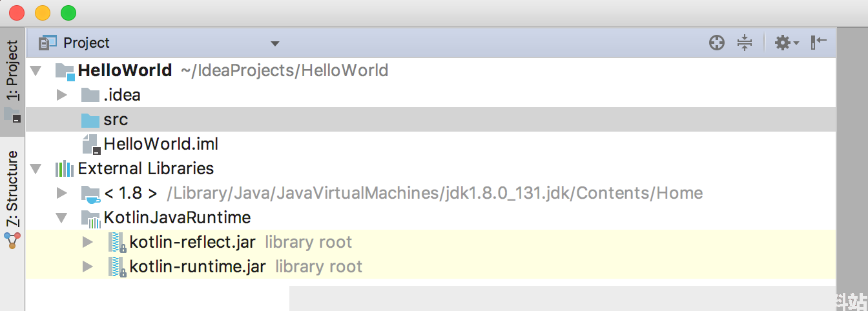Screen dimensions: 868x311
Task: Expand the < 1.8 > JDK node
Action: (x=62, y=193)
